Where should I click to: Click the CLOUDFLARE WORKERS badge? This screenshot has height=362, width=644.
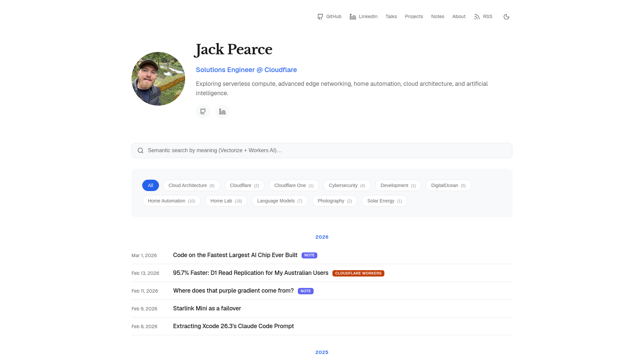click(x=358, y=273)
